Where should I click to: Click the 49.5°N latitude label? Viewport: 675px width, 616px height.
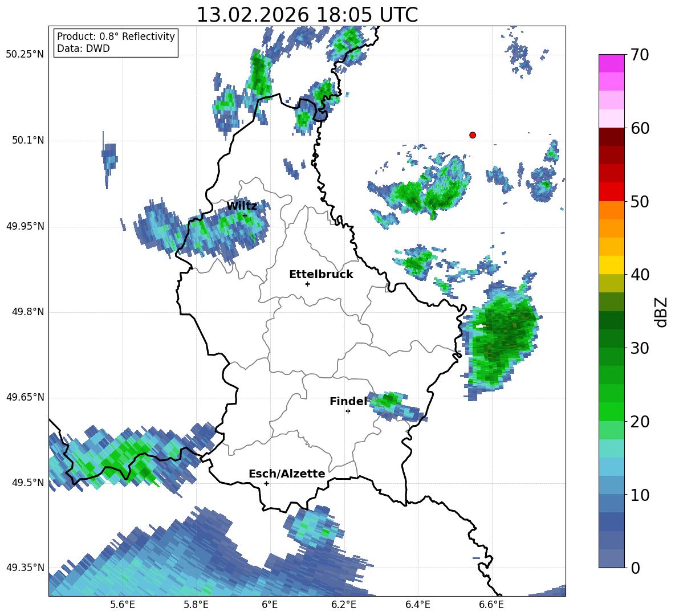[x=28, y=482]
